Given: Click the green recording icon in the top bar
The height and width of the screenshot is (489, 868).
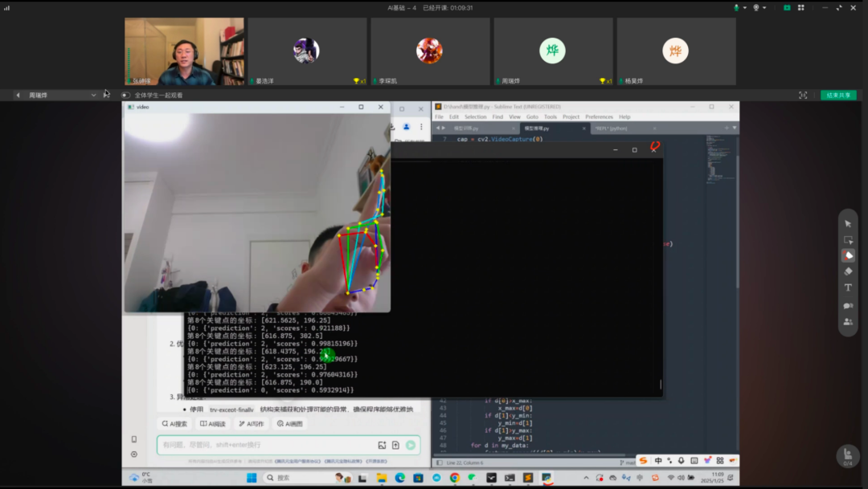Looking at the screenshot, I should [x=787, y=8].
